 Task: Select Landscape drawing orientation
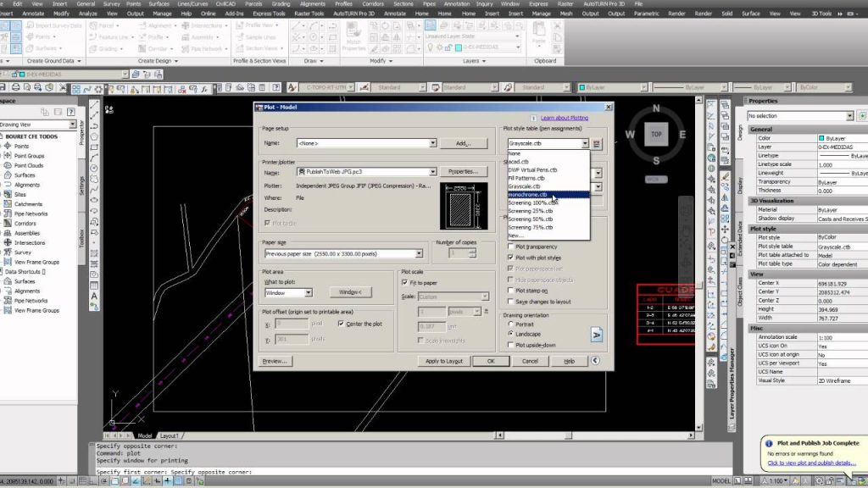pos(510,334)
